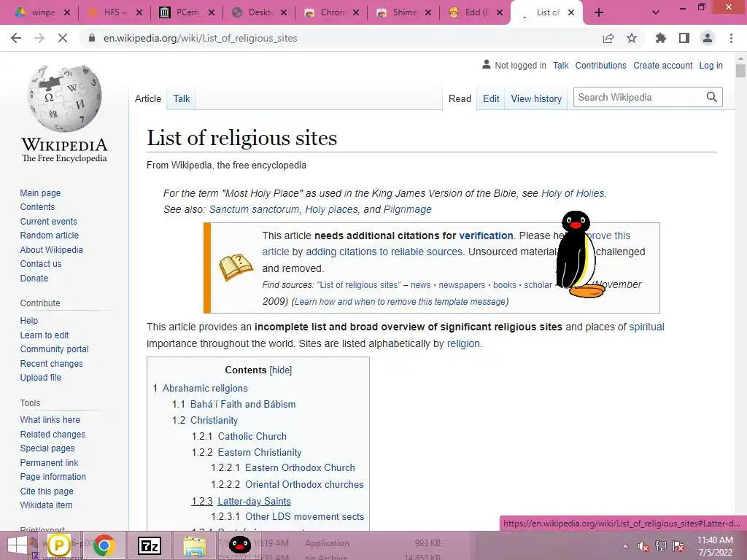This screenshot has height=560, width=747.
Task: Switch to the Edd tab
Action: pyautogui.click(x=476, y=13)
